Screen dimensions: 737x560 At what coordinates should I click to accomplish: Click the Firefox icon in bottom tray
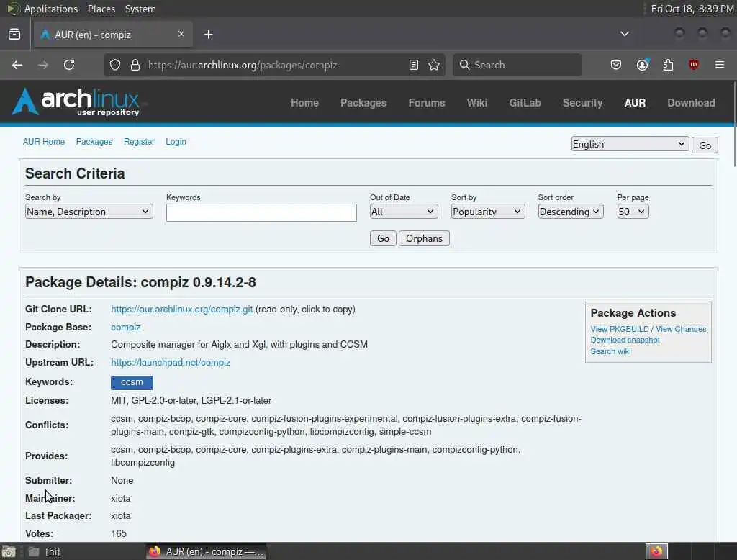tap(656, 551)
